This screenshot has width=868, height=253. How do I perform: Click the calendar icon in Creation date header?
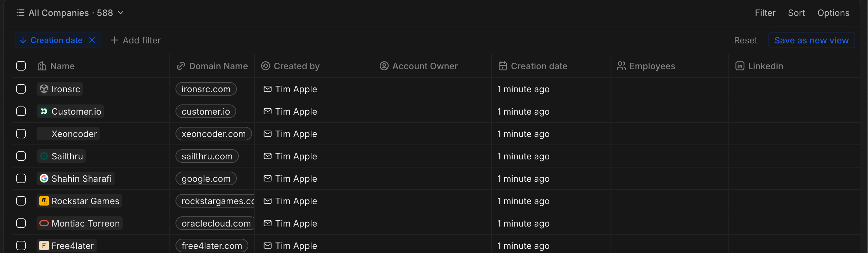(503, 66)
